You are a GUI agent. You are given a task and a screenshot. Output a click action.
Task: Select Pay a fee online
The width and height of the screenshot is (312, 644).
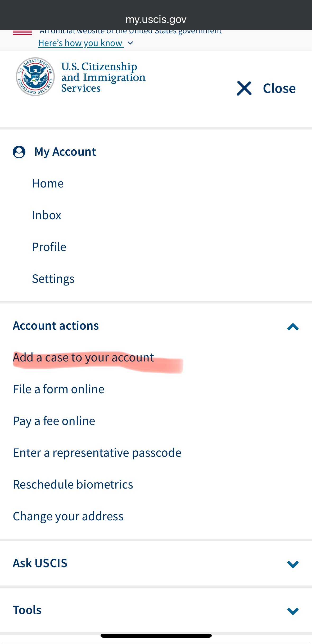point(54,421)
